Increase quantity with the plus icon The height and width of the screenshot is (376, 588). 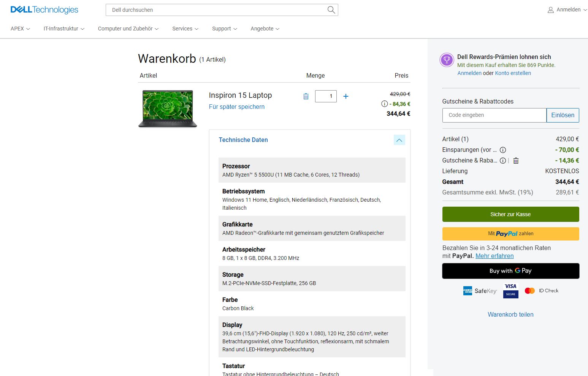coord(346,96)
